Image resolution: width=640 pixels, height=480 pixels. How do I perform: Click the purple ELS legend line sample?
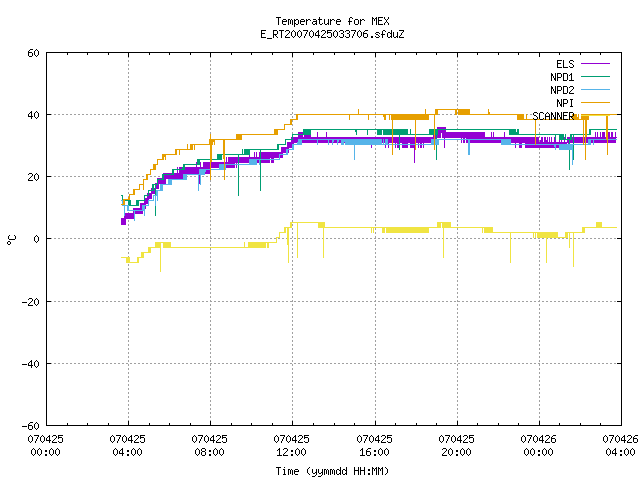595,64
